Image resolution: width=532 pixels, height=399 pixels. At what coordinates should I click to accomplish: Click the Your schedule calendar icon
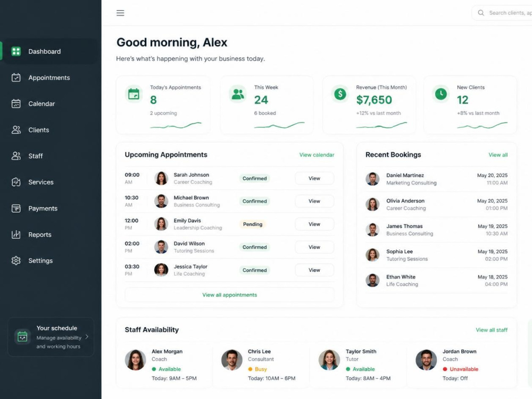(x=22, y=337)
